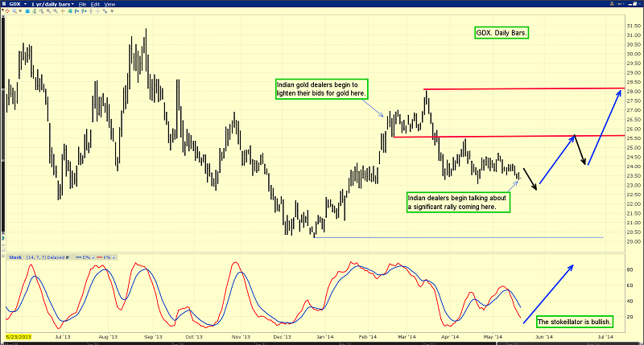Select the 'Indian gold dealers begin to lighten' note

(x=321, y=89)
